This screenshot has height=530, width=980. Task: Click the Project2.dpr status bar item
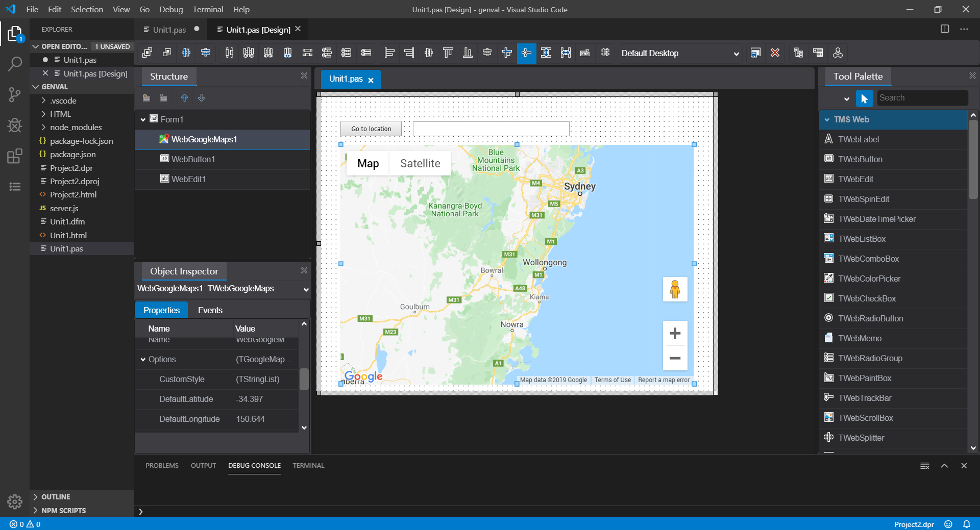point(914,524)
